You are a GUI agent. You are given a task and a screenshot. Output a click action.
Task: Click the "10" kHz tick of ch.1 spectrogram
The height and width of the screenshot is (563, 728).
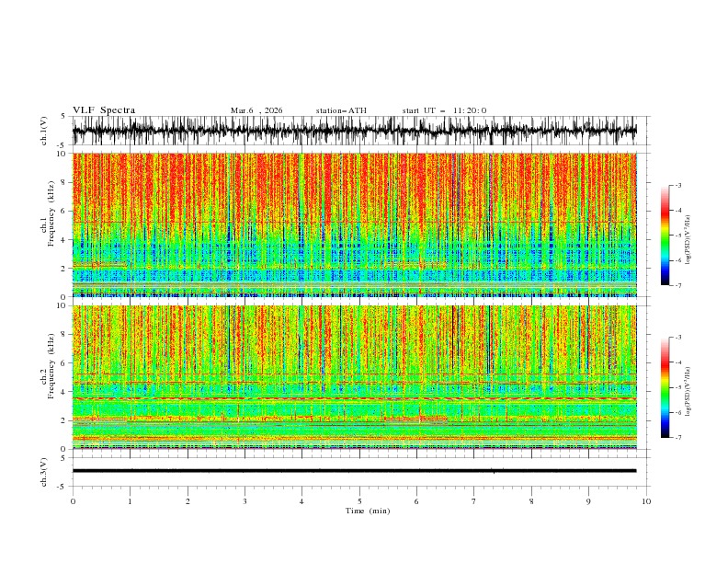pyautogui.click(x=62, y=154)
